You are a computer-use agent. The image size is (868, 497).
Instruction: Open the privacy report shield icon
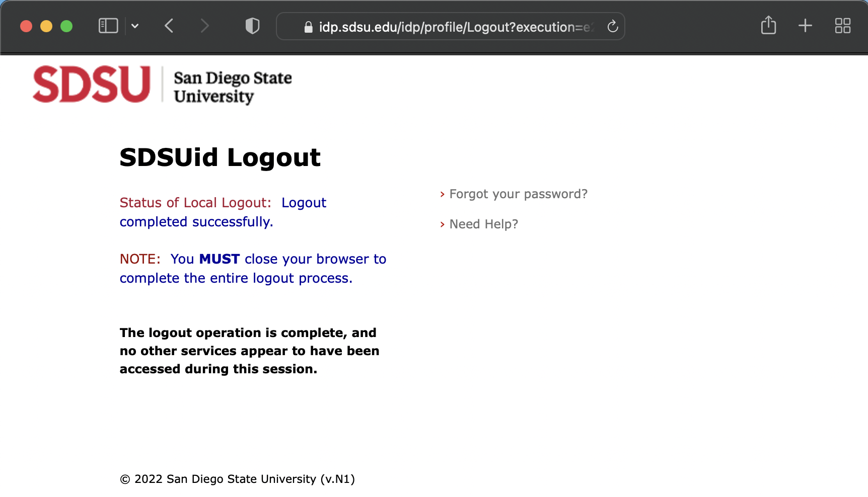coord(252,26)
